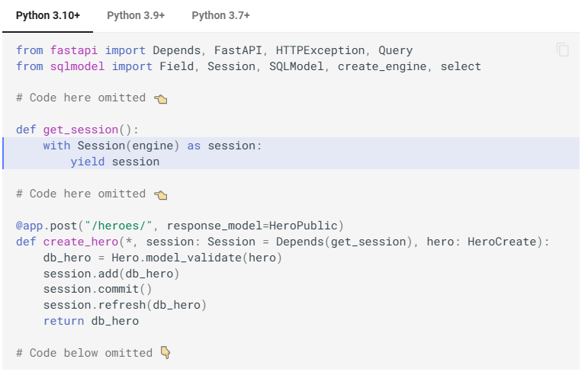
Task: Click the 'session.commit()' line
Action: pyautogui.click(x=98, y=289)
